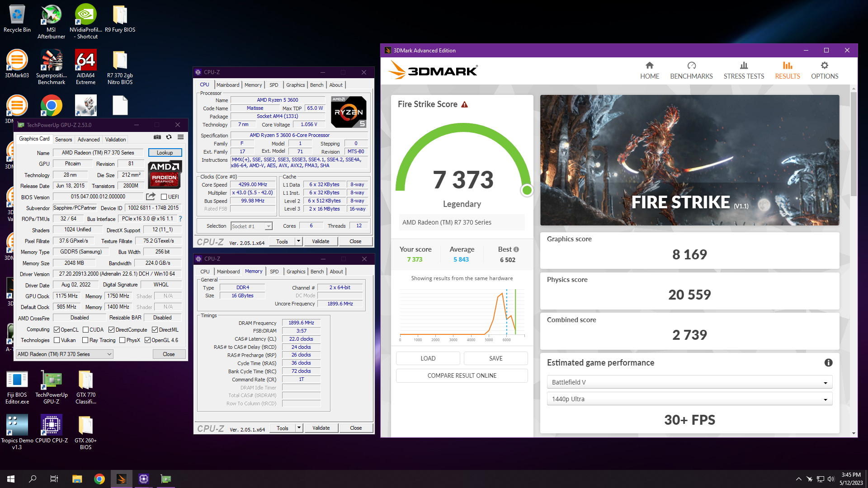Screen dimensions: 868x488
Task: Open taskbar search
Action: click(33, 479)
